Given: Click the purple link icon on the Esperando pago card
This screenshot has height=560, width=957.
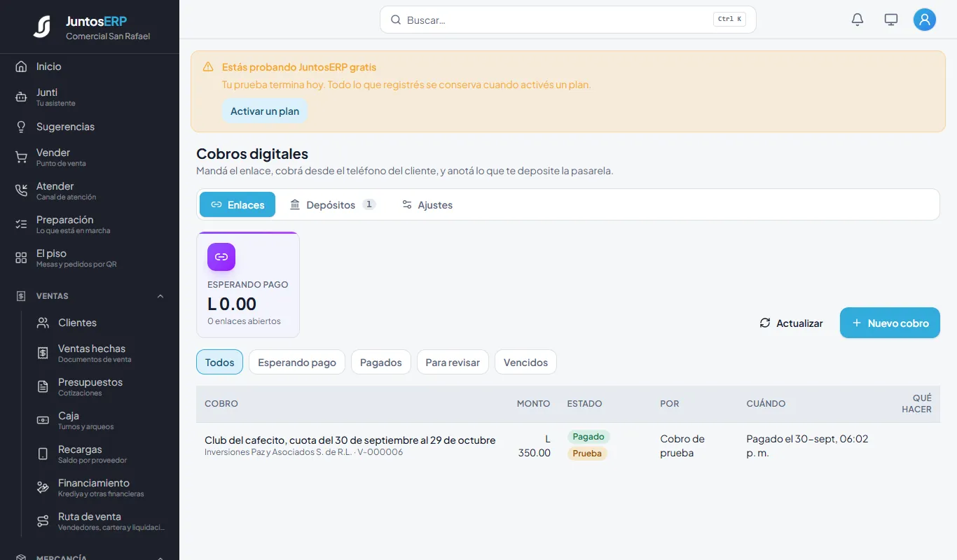Looking at the screenshot, I should pyautogui.click(x=221, y=257).
